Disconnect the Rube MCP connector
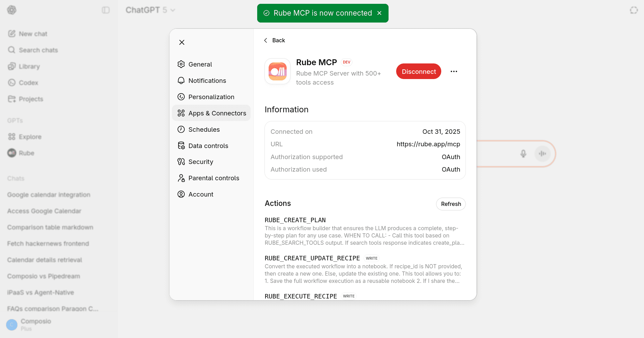This screenshot has width=644, height=338. coord(419,71)
